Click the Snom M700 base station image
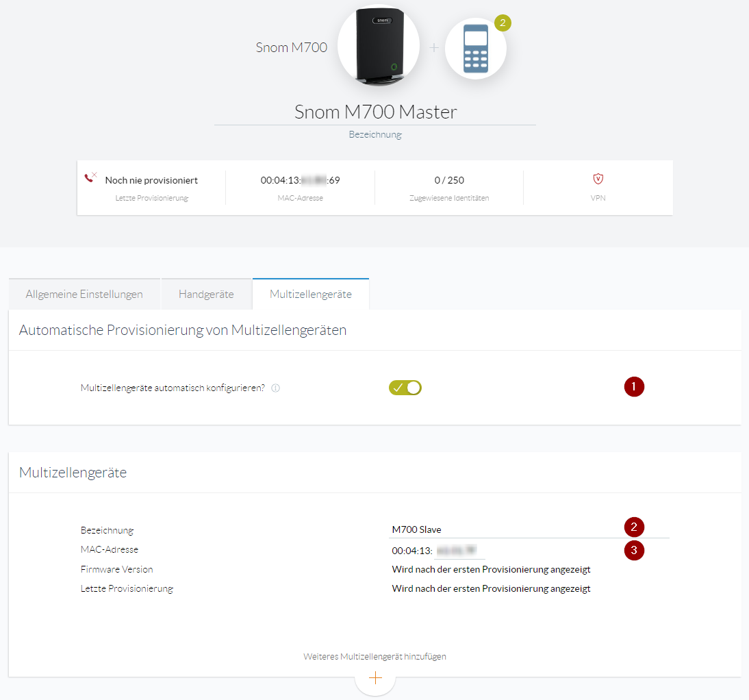Screen dimensions: 749x700 click(x=379, y=46)
